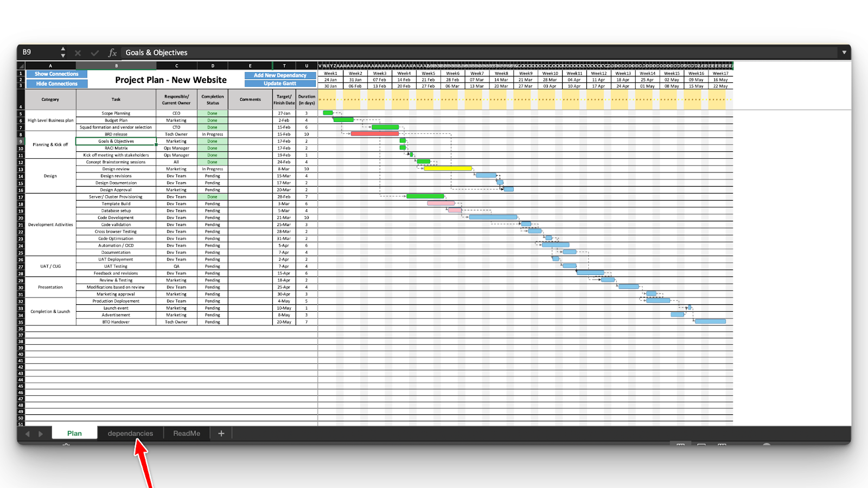
Task: Select column T header
Action: pyautogui.click(x=284, y=66)
